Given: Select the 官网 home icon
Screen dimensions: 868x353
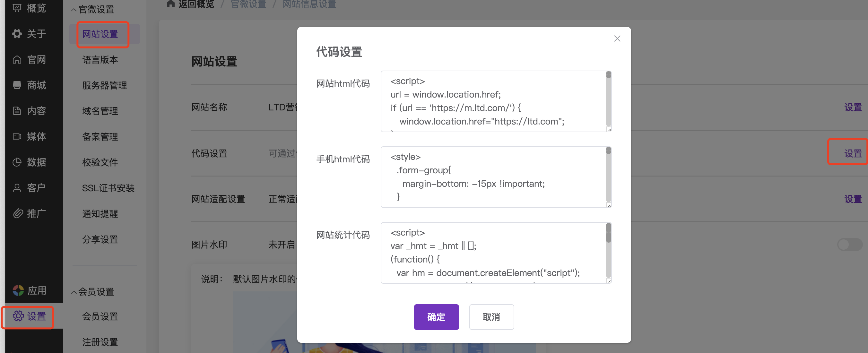Looking at the screenshot, I should 17,60.
